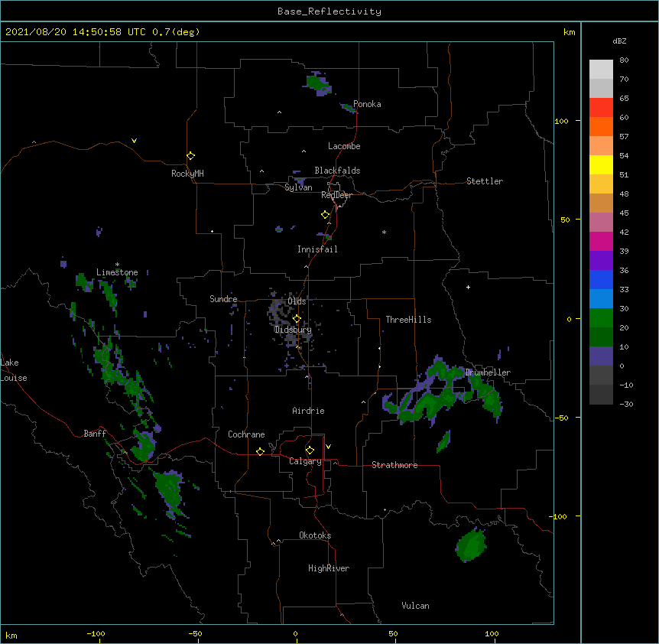This screenshot has height=644, width=659.
Task: Click the white asterisk east of Innisfail
Action: tap(384, 232)
